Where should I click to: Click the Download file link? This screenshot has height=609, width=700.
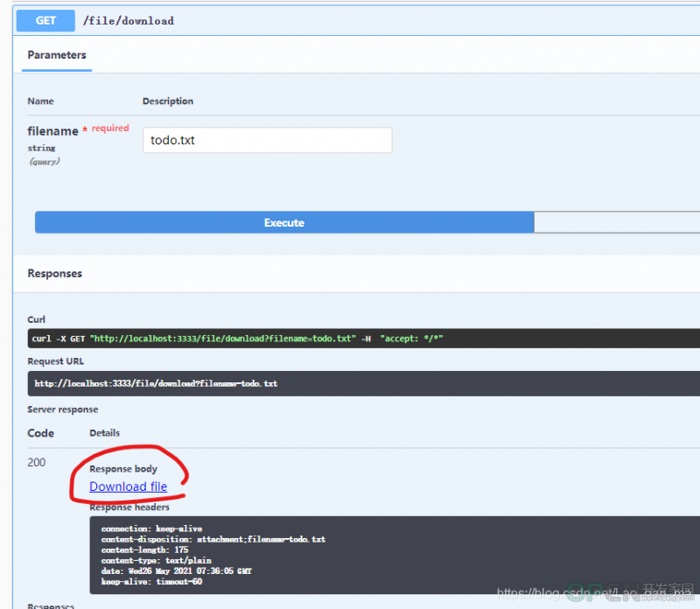(128, 486)
